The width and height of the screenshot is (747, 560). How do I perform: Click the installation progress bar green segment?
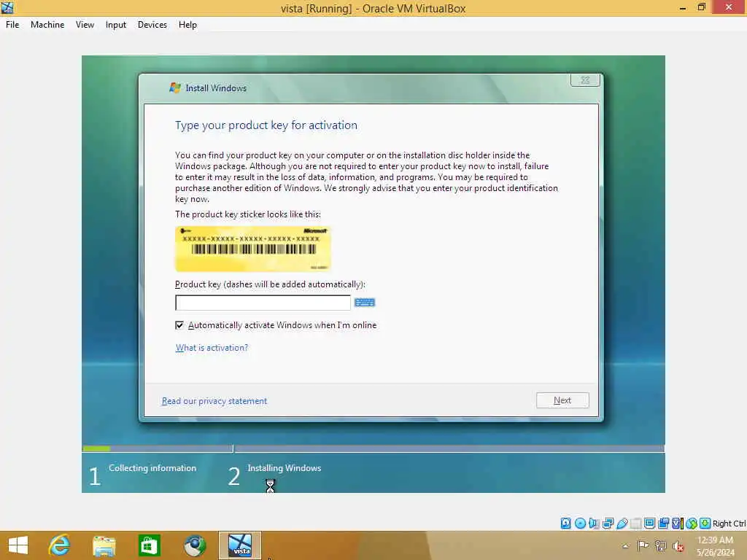96,448
